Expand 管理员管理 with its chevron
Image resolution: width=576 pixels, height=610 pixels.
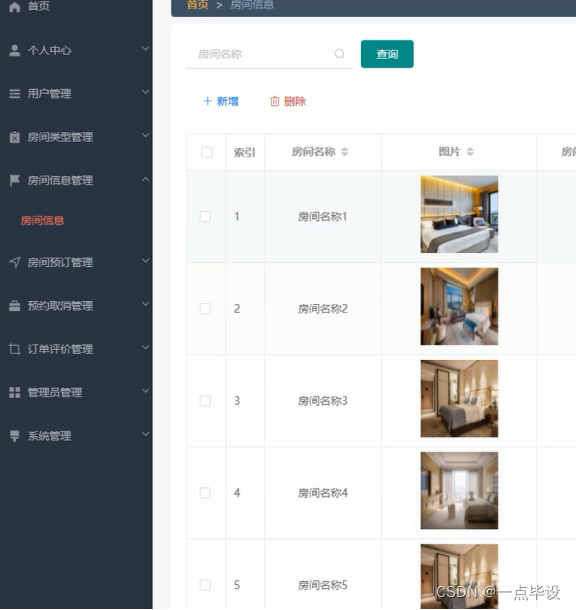pyautogui.click(x=145, y=391)
